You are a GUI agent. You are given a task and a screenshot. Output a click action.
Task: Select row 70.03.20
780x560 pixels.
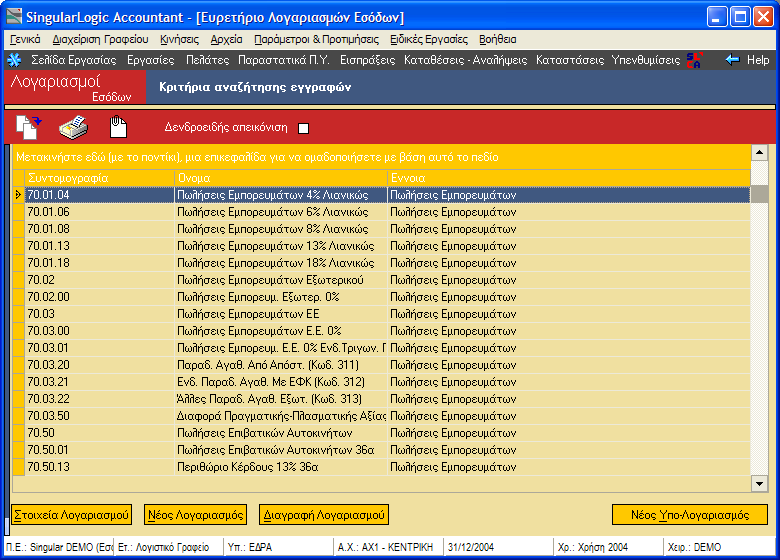pos(382,365)
